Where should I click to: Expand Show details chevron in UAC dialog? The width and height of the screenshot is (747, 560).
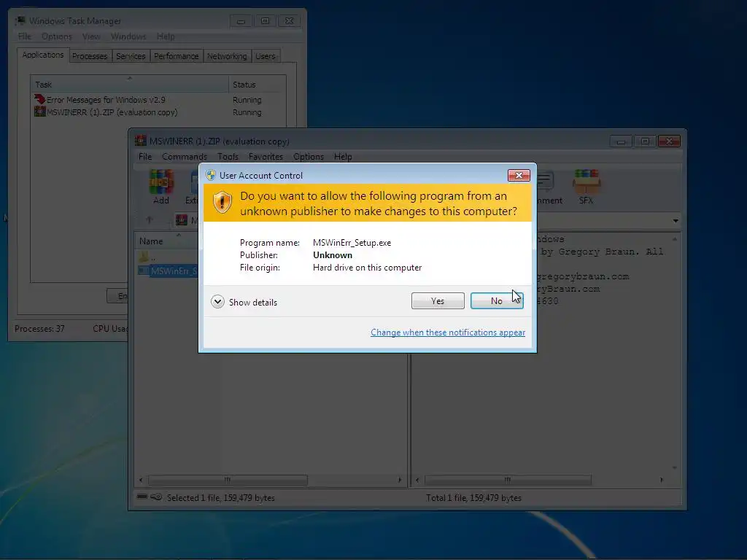click(x=217, y=302)
